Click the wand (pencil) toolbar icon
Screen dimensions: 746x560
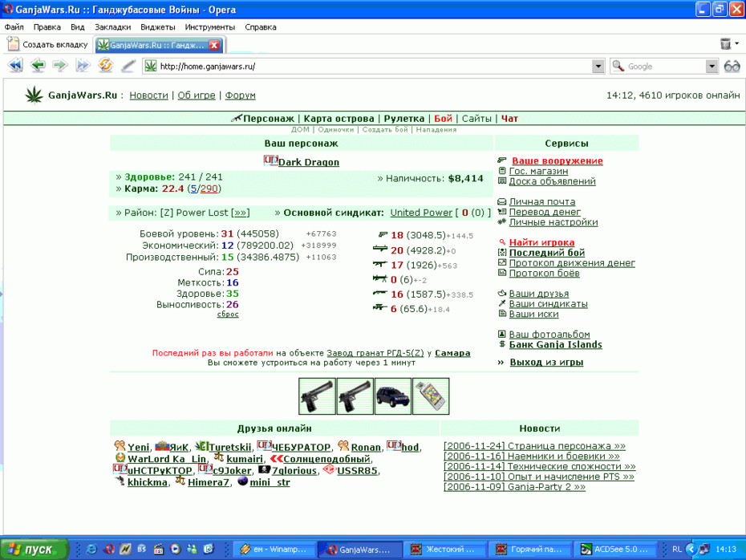pos(128,65)
